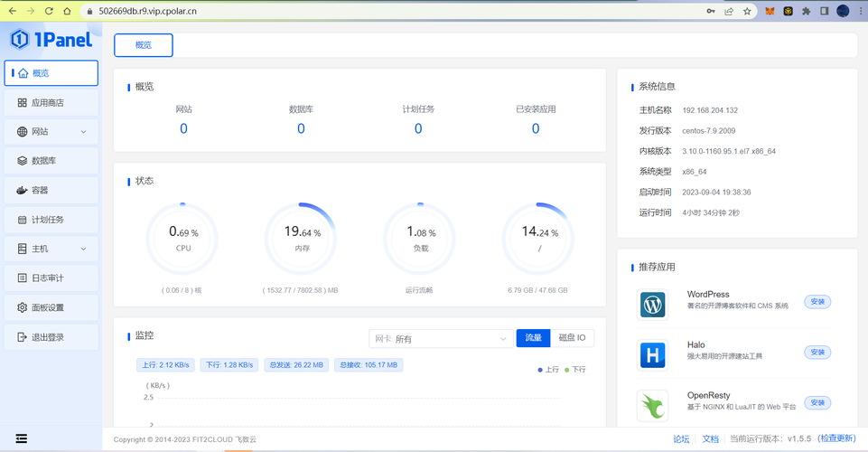The image size is (868, 452).
Task: Open the WordPress app icon
Action: (652, 305)
